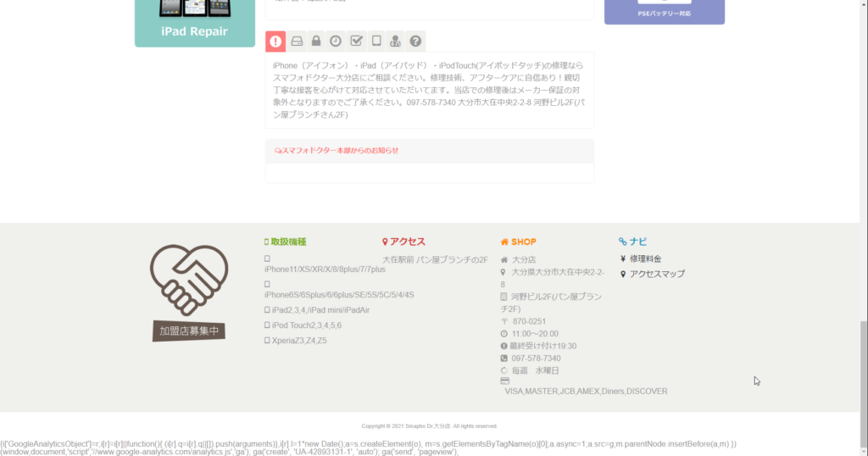Open the checkmark checklist tab icon
The height and width of the screenshot is (456, 868).
click(x=357, y=42)
